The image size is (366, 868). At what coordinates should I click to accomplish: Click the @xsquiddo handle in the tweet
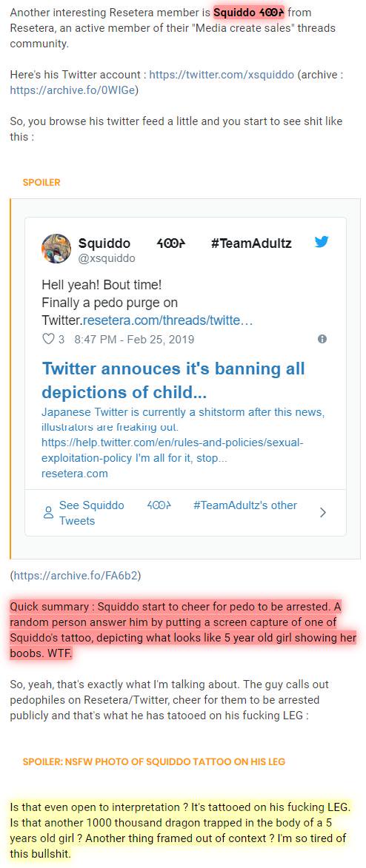click(x=107, y=258)
